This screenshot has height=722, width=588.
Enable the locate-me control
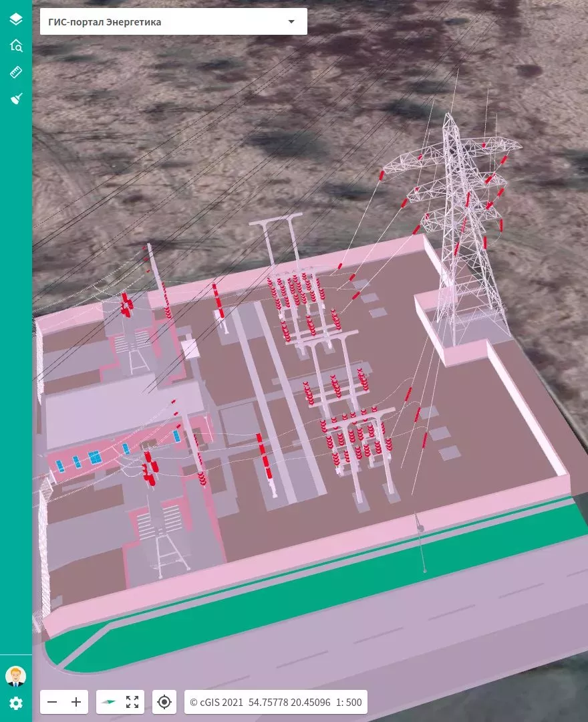pyautogui.click(x=164, y=702)
